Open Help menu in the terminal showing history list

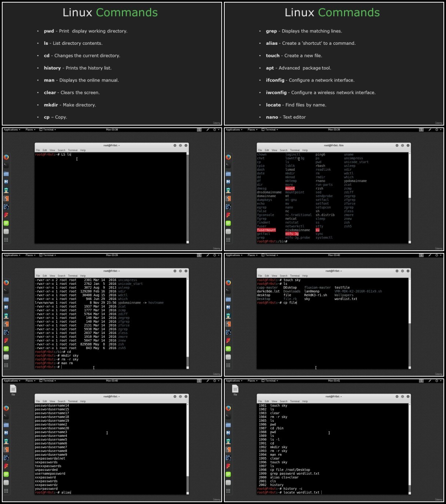click(305, 401)
